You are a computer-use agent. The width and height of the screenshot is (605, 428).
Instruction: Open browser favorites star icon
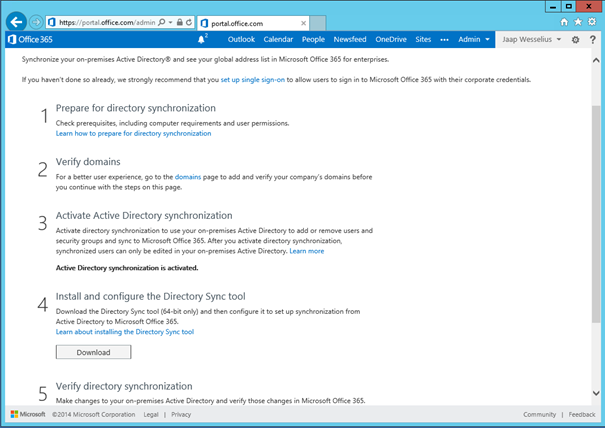pos(578,21)
